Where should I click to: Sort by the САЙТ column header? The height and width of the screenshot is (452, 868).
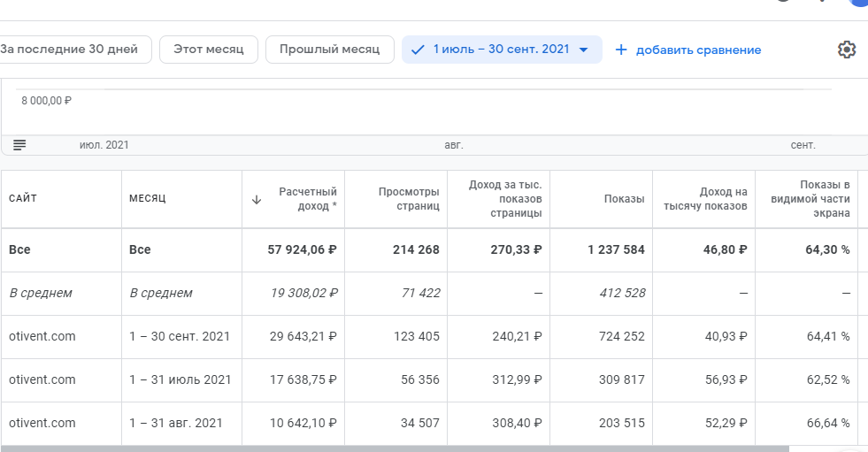pos(23,198)
